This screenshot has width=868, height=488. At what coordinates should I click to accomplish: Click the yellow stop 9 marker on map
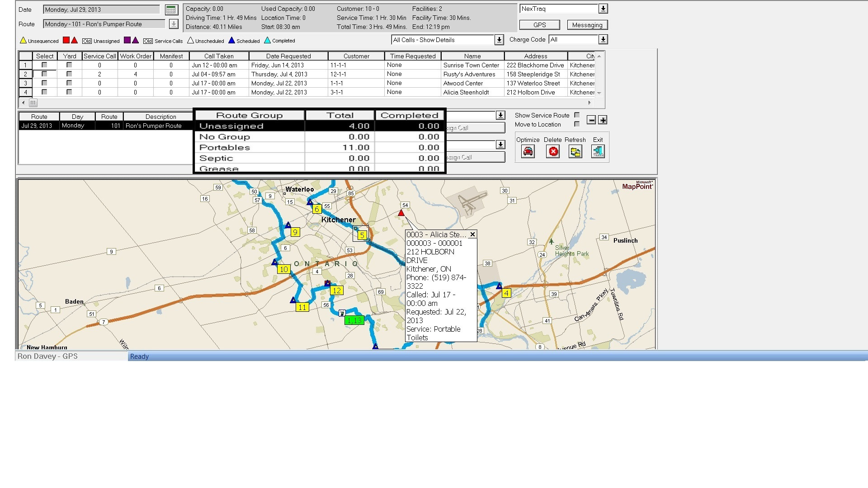[295, 232]
